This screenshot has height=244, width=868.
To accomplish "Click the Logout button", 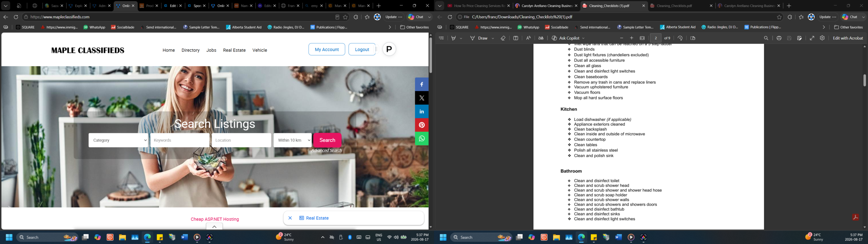I will pos(362,49).
